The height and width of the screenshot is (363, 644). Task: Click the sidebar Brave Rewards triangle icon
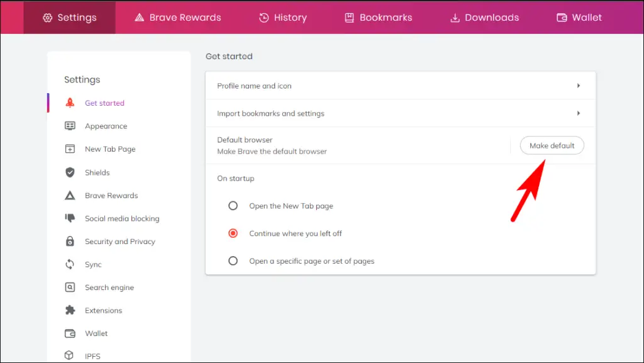pos(70,196)
